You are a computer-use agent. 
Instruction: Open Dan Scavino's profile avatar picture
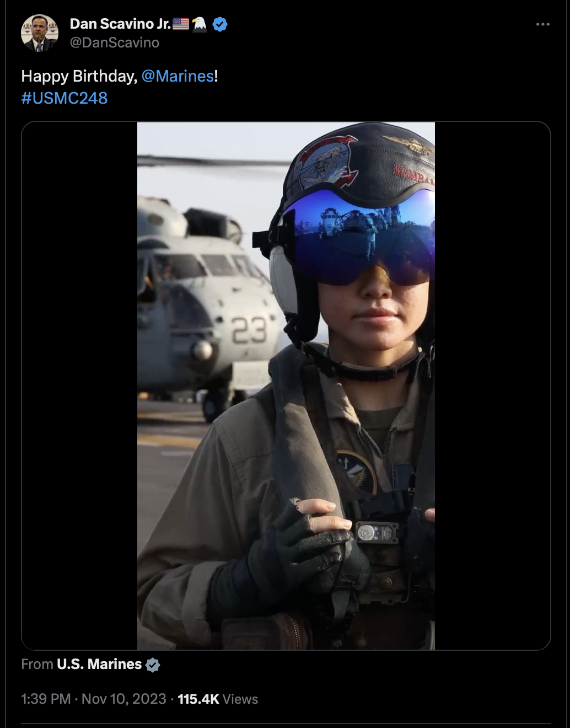pyautogui.click(x=40, y=33)
